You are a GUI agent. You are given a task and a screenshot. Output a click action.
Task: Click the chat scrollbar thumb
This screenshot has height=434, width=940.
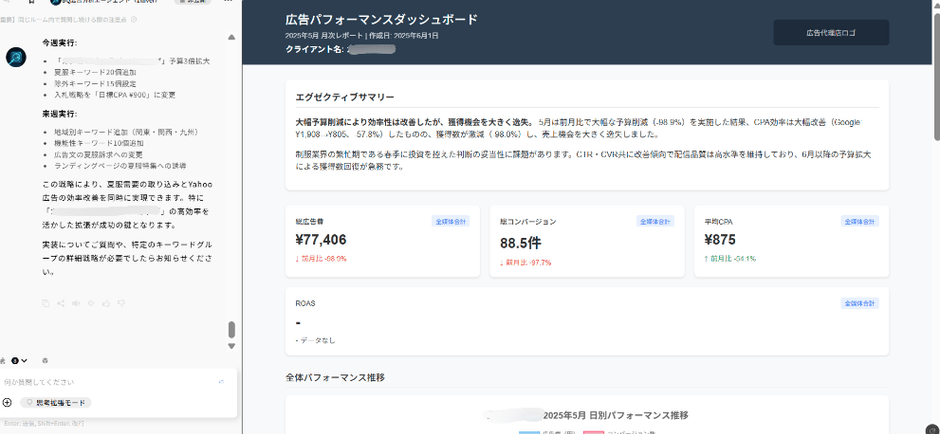pos(232,329)
